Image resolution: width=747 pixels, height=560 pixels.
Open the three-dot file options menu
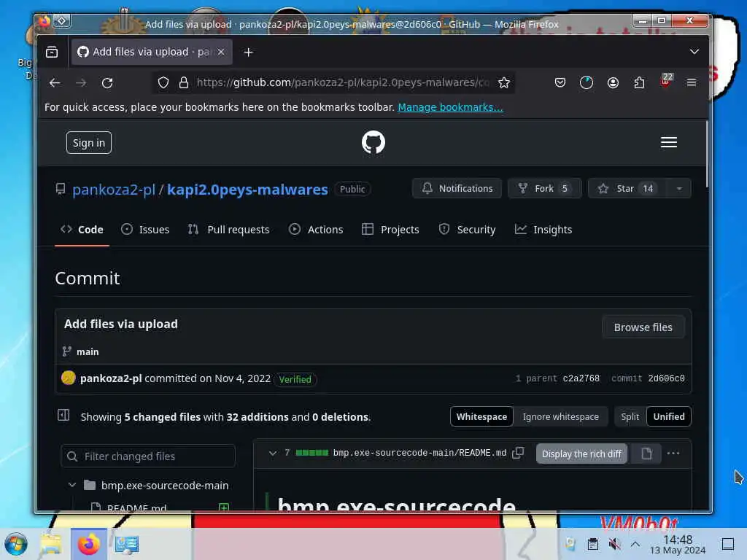[x=673, y=454]
